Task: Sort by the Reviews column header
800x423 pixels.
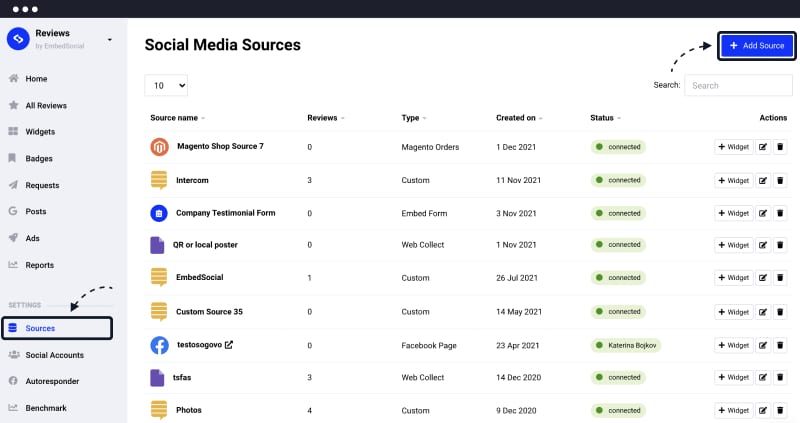Action: [x=326, y=118]
